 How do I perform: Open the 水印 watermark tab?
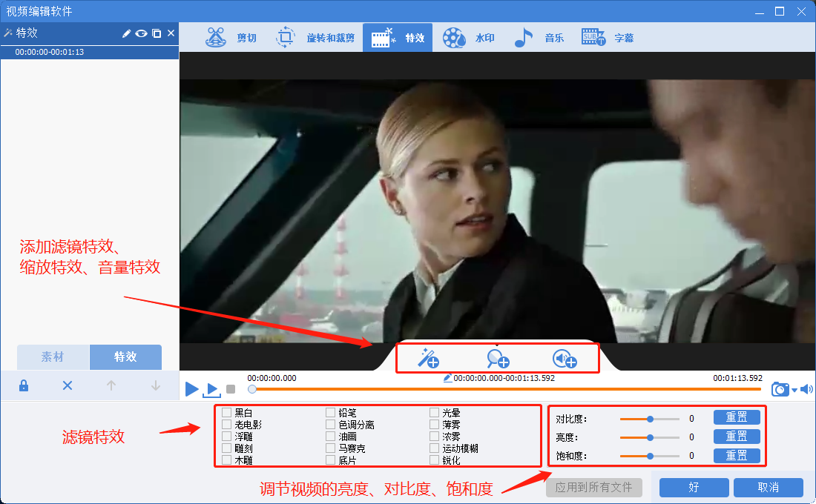pos(468,38)
